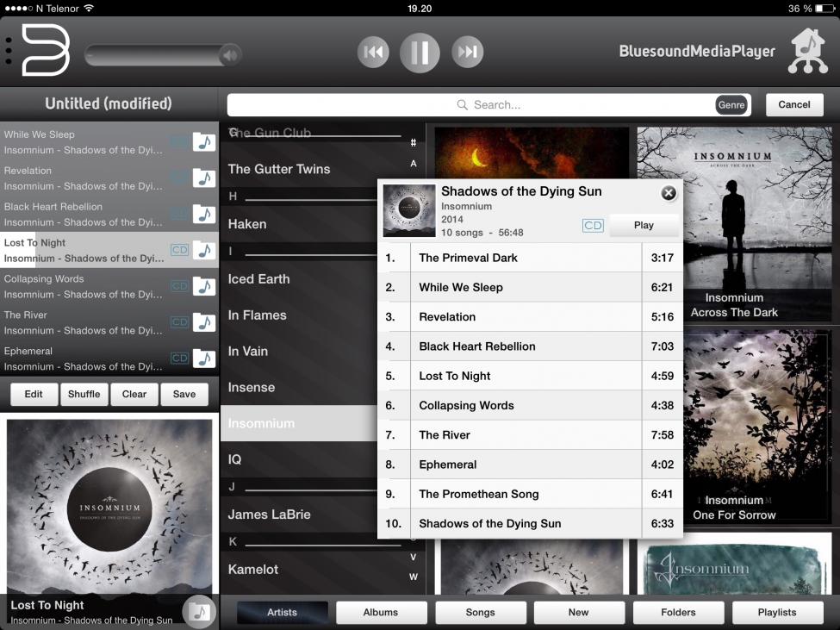Tap the note icon for Ephemeral queue item
The width and height of the screenshot is (840, 630).
click(203, 359)
